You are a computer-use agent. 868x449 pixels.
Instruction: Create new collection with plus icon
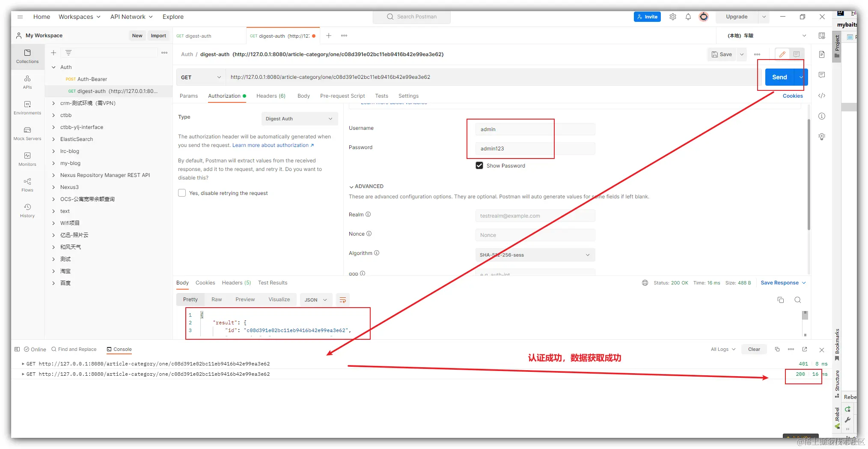54,53
